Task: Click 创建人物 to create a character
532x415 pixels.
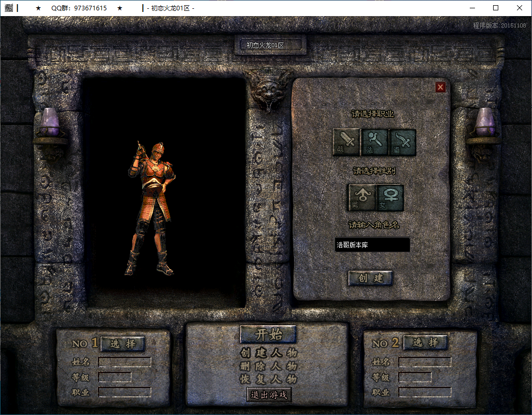Action: 269,353
